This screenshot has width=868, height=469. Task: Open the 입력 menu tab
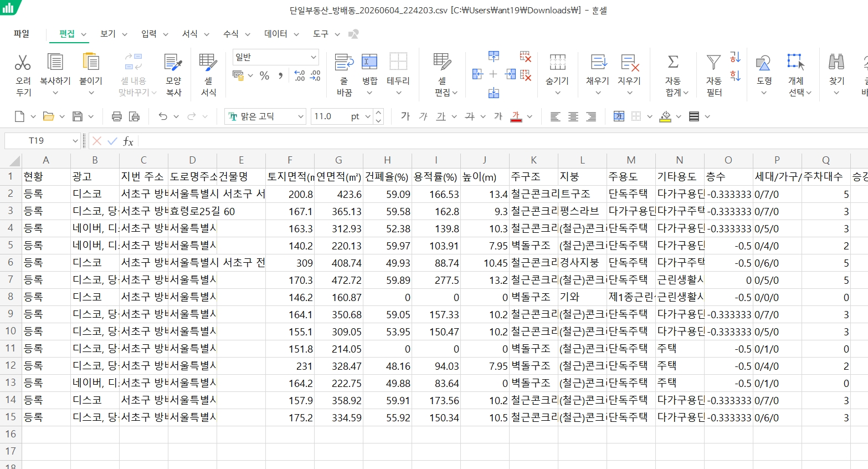click(149, 34)
